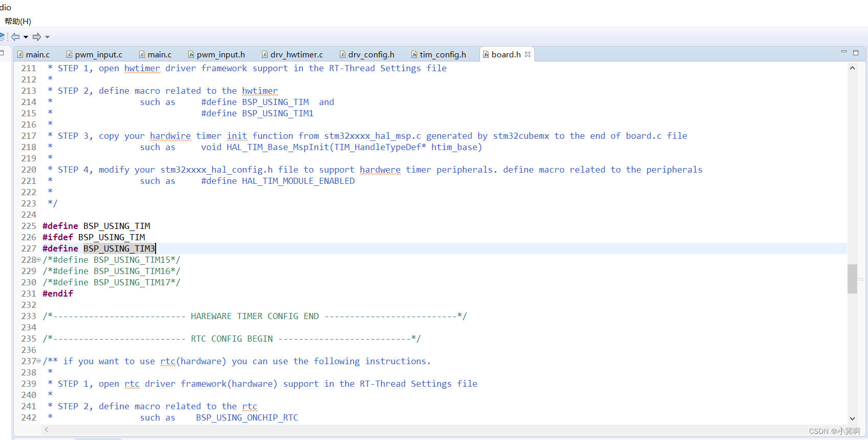Viewport: 868px width, 440px height.
Task: Click the #endif directive on line 231
Action: [x=58, y=294]
